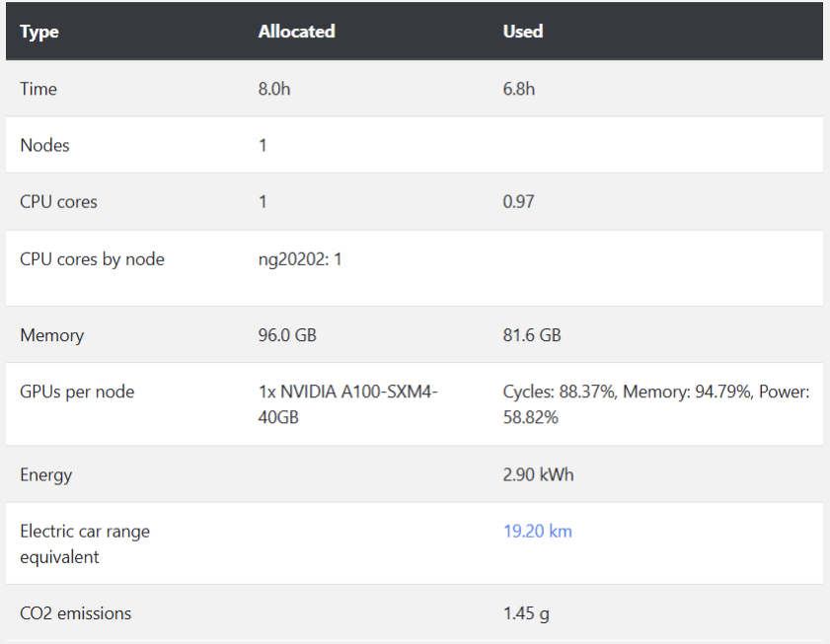This screenshot has height=644, width=830.
Task: Select the 0.97 CPU cores used value
Action: point(518,202)
